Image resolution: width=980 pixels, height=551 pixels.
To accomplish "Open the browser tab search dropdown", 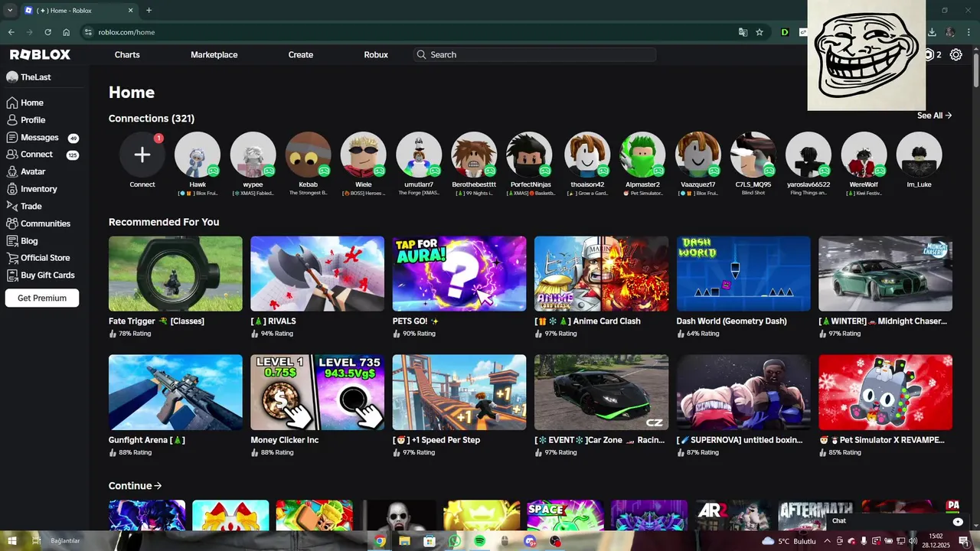I will pos(10,11).
